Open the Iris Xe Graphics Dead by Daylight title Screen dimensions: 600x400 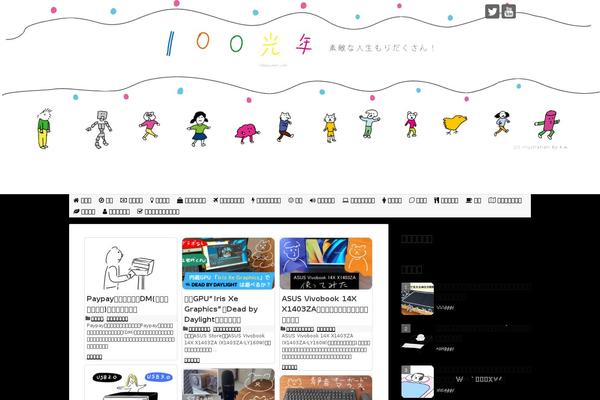tap(221, 309)
